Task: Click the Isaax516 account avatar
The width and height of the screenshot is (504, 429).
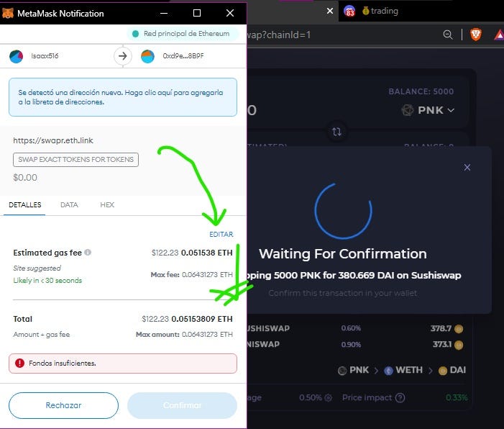Action: pos(16,56)
